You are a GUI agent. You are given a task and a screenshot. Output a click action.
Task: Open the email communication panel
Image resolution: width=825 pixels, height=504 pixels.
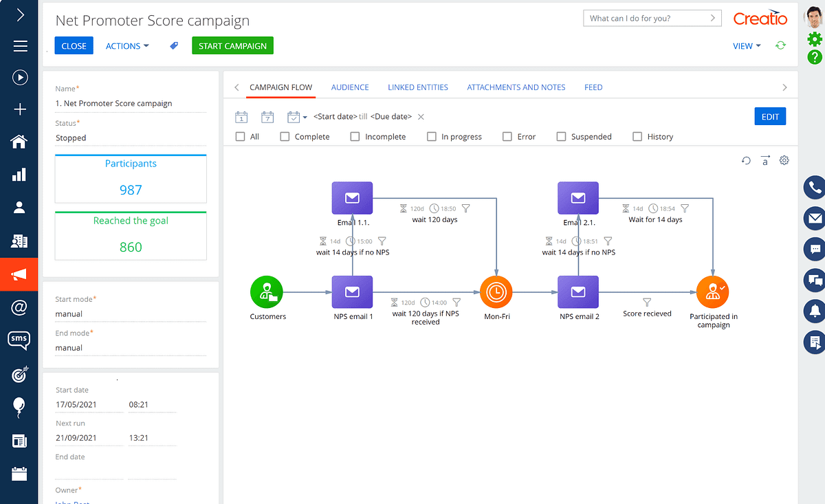coord(814,218)
